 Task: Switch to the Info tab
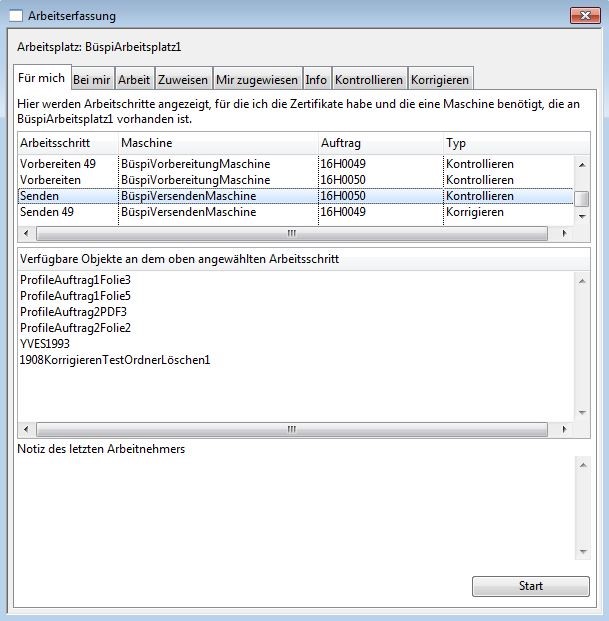[x=316, y=80]
